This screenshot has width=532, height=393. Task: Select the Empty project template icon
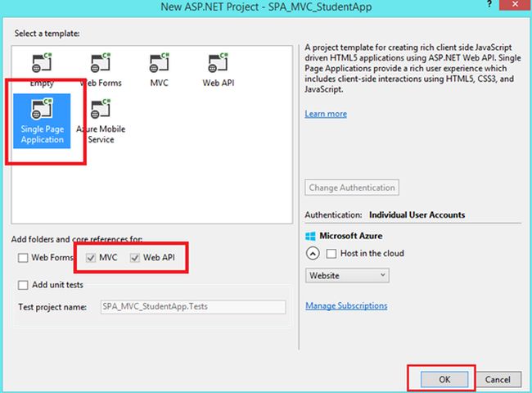pos(42,63)
